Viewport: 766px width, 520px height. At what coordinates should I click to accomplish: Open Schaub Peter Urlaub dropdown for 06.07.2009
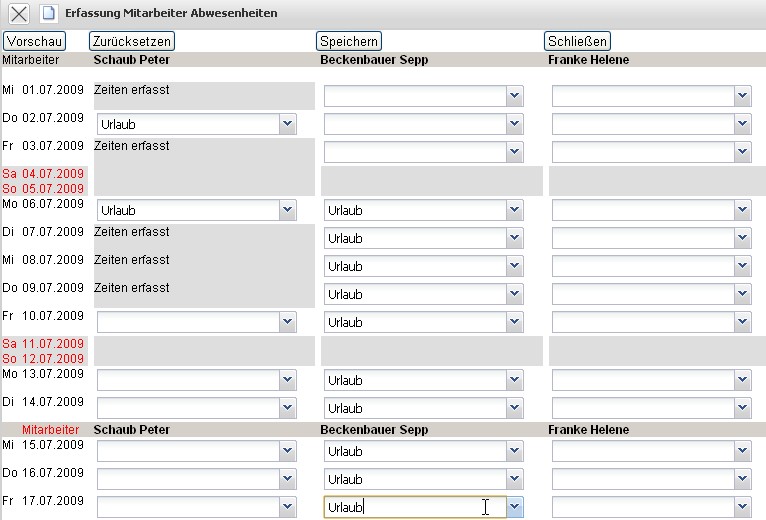(x=287, y=210)
